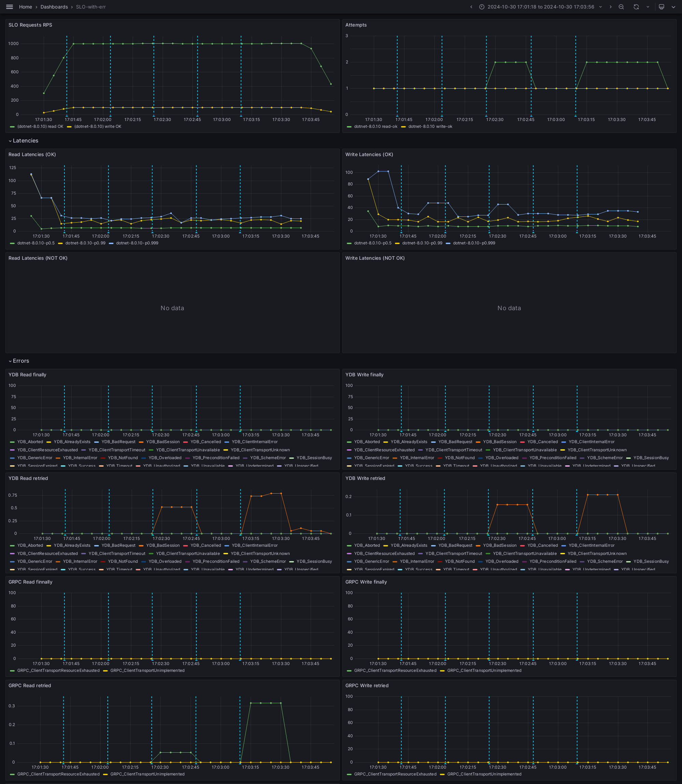This screenshot has width=682, height=784.
Task: Toggle YDB_ClientTransportTimeout in YDB Read retried legend
Action: click(117, 554)
